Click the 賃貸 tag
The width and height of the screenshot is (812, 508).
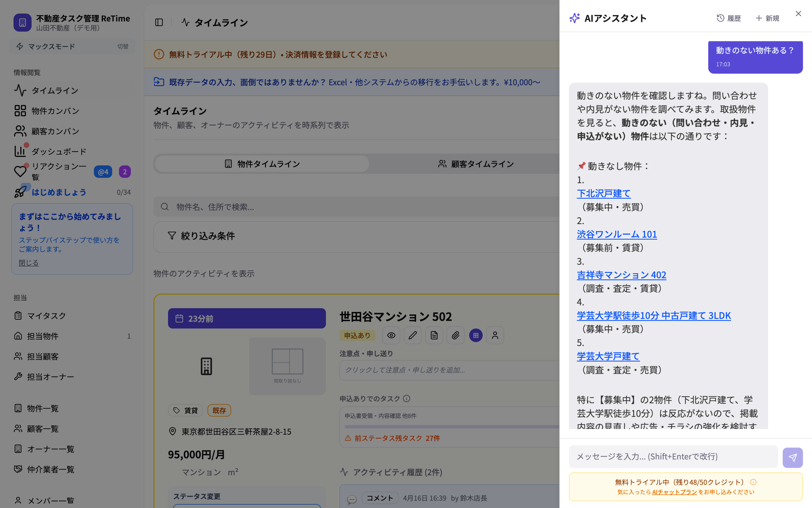point(186,410)
